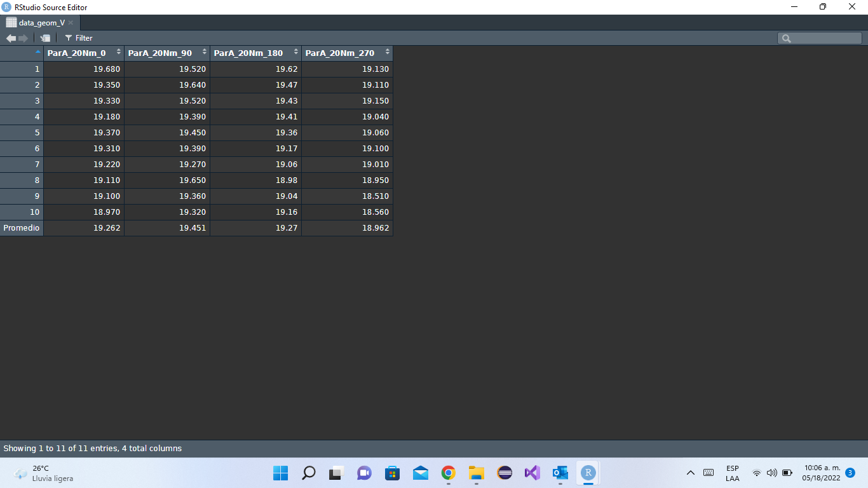Select cell value 18.510
Image resolution: width=868 pixels, height=488 pixels.
pos(376,196)
